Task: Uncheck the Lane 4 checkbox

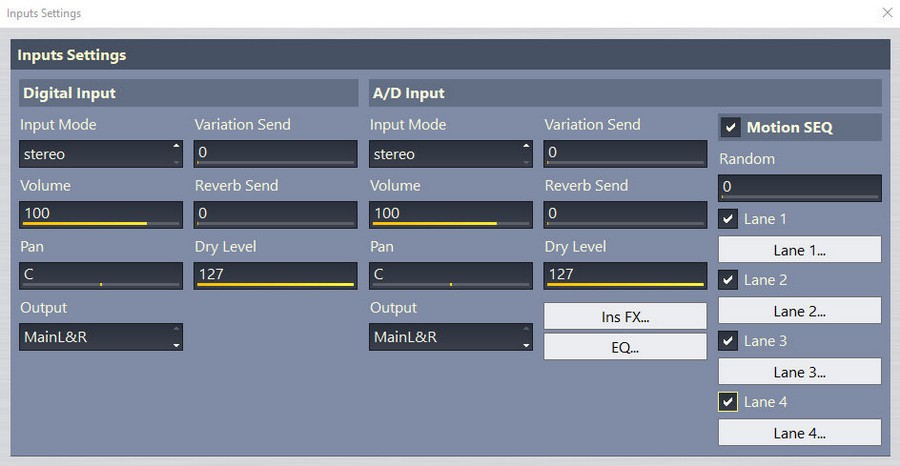Action: 728,402
